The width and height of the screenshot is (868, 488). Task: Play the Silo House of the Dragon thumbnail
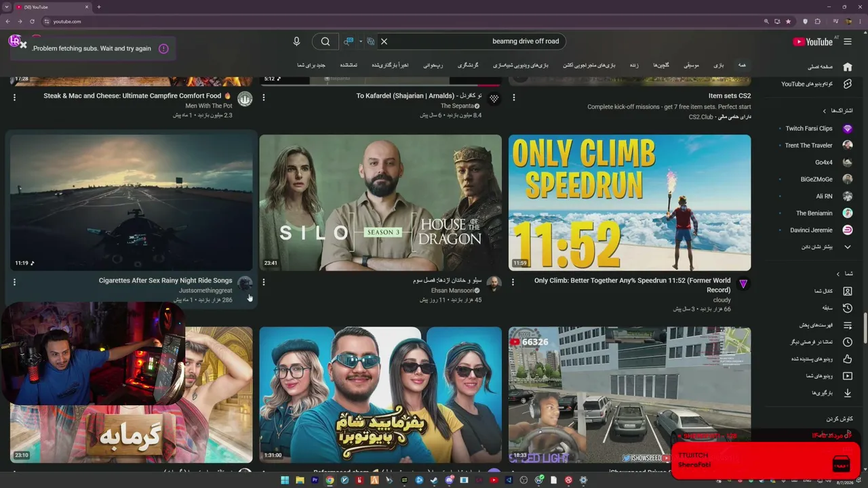point(380,203)
